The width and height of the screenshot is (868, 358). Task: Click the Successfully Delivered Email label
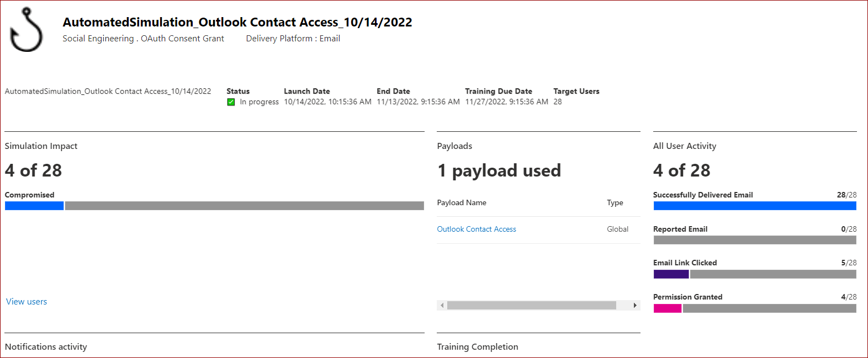click(x=703, y=195)
